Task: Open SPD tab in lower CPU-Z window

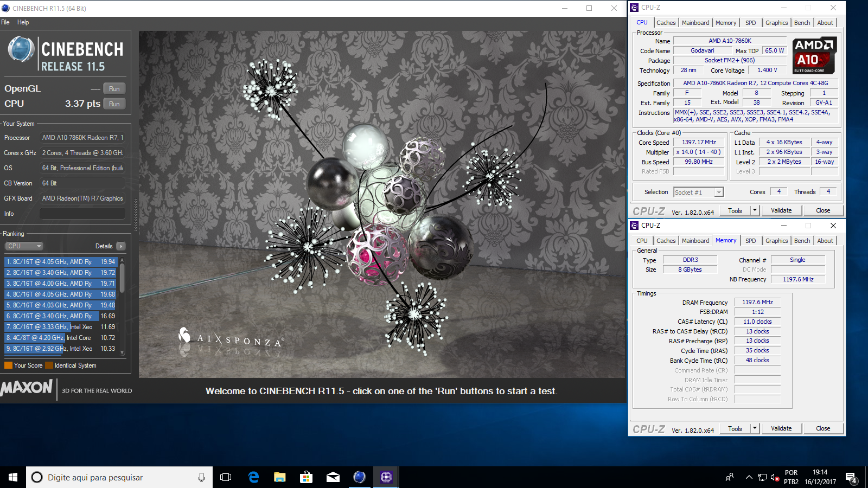Action: (x=750, y=241)
